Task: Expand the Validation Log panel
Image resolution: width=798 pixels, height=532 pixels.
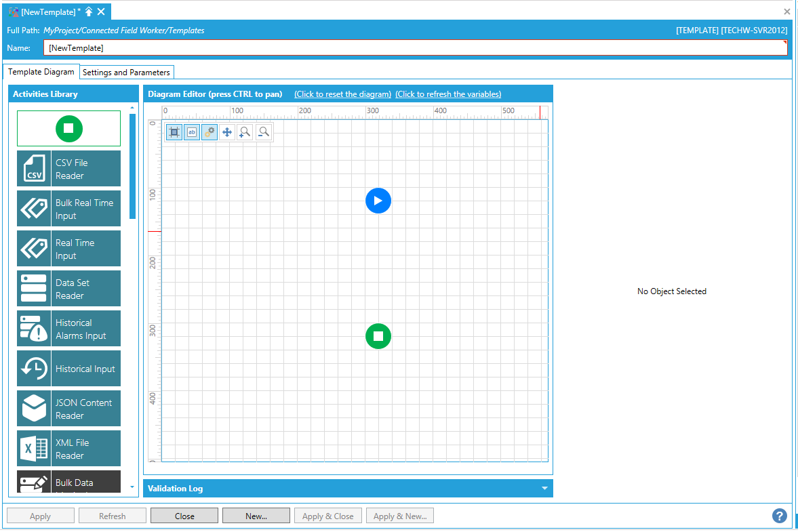Action: coord(544,489)
